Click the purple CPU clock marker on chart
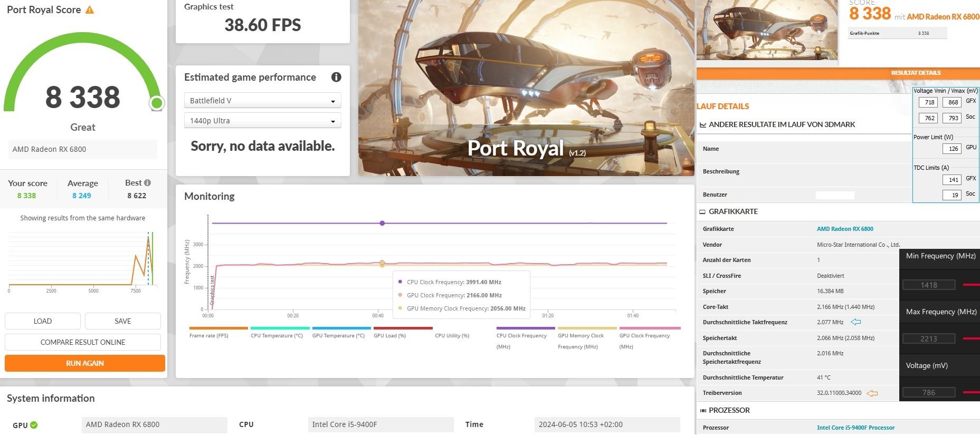Viewport: 980px width, 436px height. 382,223
